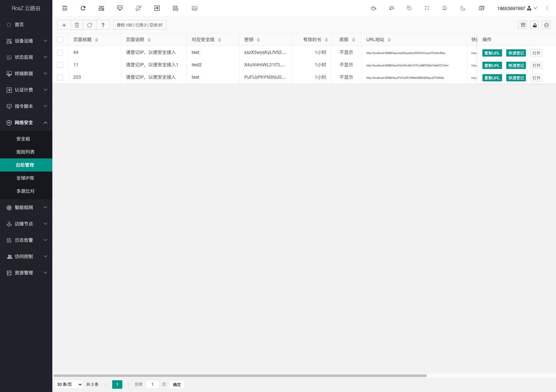
Task: Toggle dark mode moon icon
Action: (463, 8)
